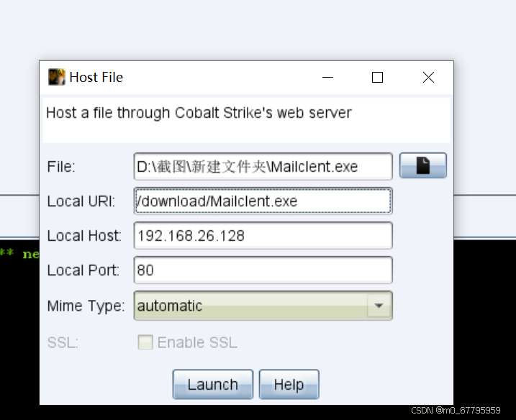The width and height of the screenshot is (516, 420).
Task: Click into the File path field
Action: (263, 166)
